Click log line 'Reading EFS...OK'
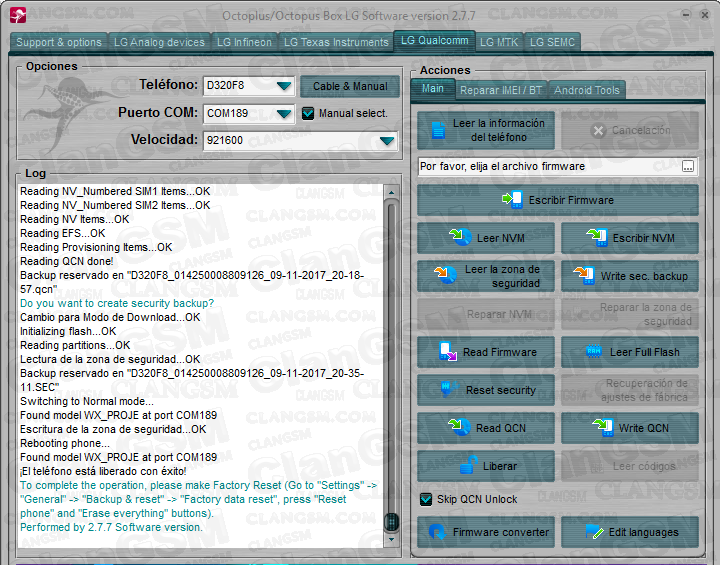This screenshot has width=720, height=565. (x=62, y=233)
